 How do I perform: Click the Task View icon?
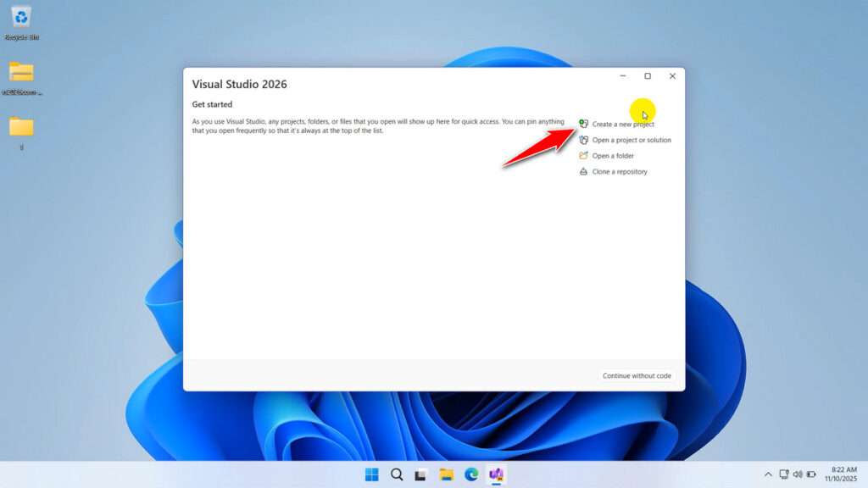(x=421, y=475)
